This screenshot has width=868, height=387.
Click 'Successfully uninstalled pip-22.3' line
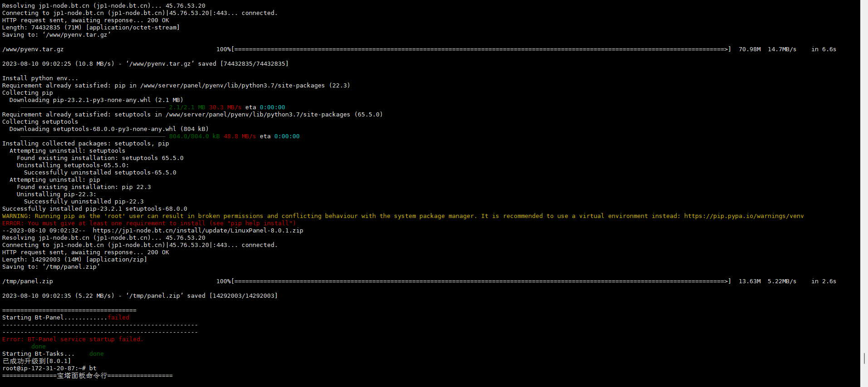click(x=83, y=202)
